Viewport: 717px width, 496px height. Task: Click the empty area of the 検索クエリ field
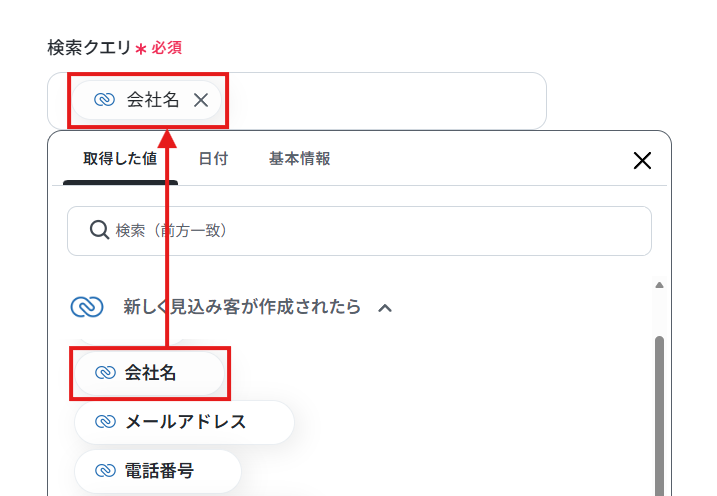[384, 100]
